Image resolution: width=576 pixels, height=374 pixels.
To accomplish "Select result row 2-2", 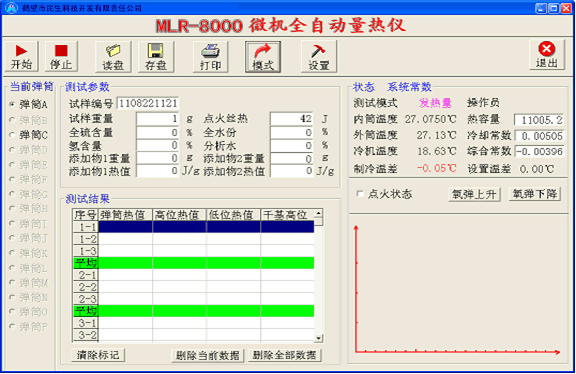I will tap(194, 287).
